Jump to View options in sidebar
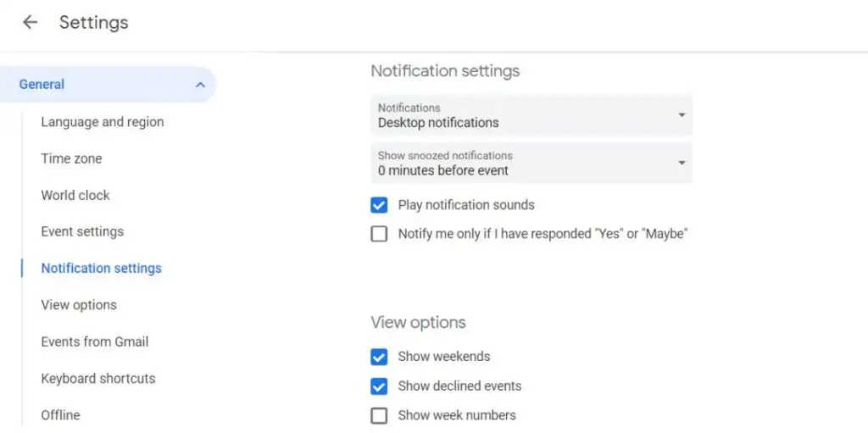868x433 pixels. (x=79, y=305)
